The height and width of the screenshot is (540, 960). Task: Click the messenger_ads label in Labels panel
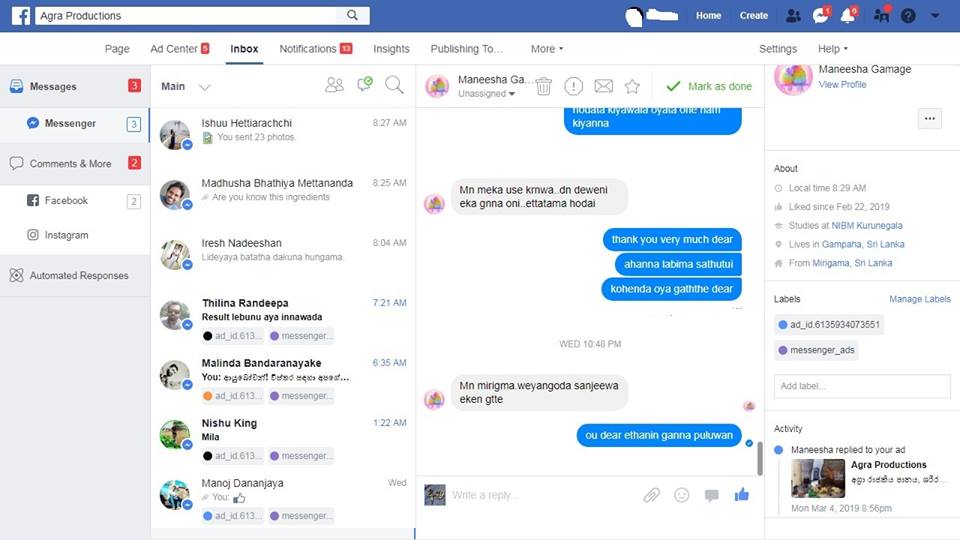click(x=816, y=350)
